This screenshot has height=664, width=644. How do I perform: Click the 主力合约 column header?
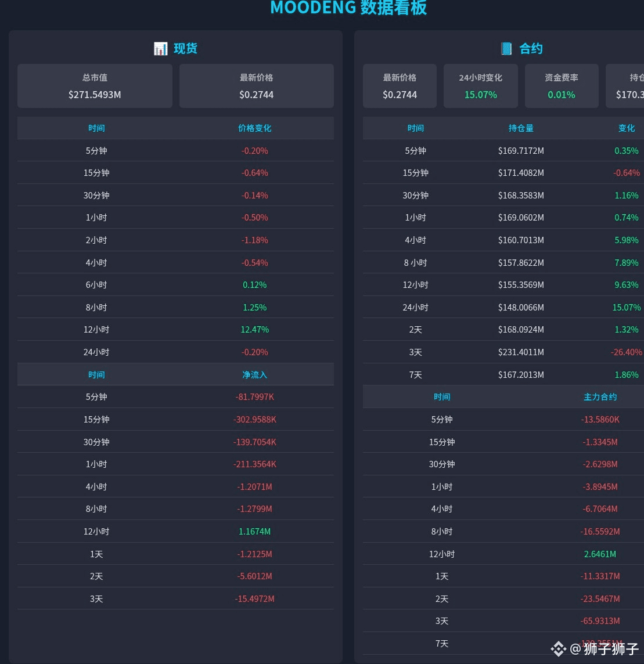pos(600,396)
